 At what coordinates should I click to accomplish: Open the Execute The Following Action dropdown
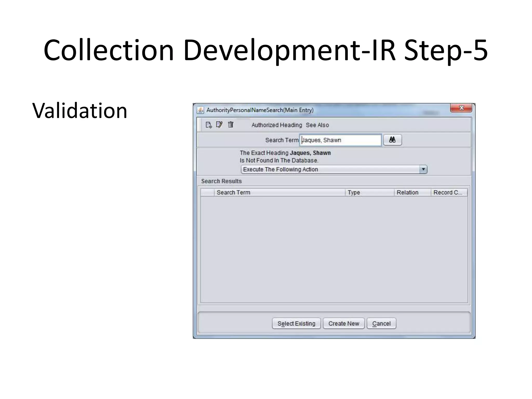[334, 169]
